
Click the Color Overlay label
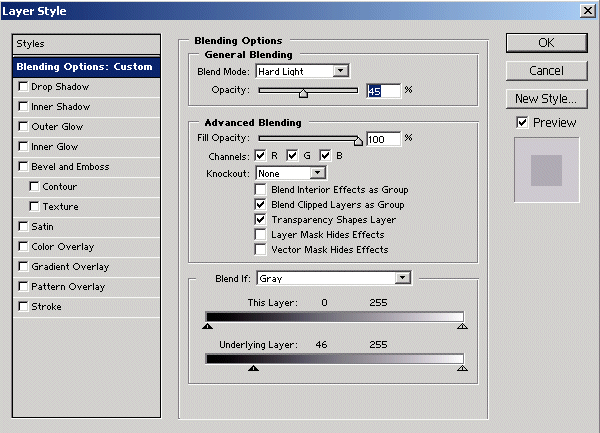[63, 247]
